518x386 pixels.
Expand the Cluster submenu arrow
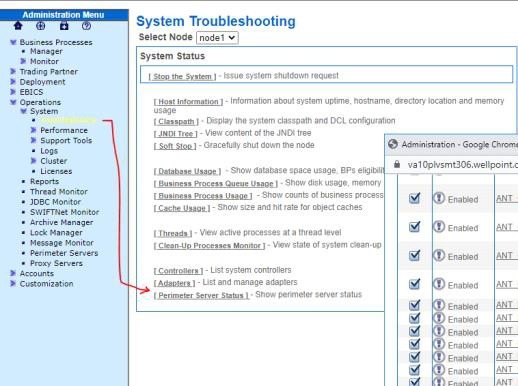click(33, 161)
